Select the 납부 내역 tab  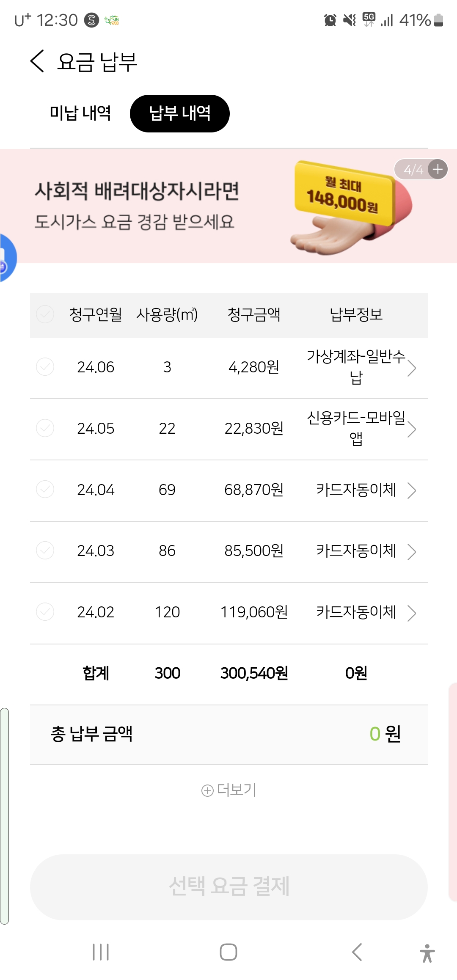[x=180, y=113]
